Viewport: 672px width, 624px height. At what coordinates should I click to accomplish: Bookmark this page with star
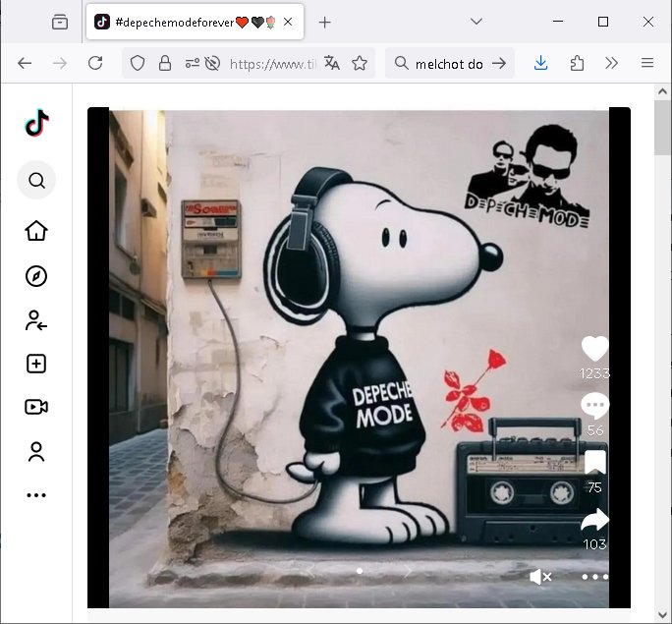pyautogui.click(x=360, y=64)
